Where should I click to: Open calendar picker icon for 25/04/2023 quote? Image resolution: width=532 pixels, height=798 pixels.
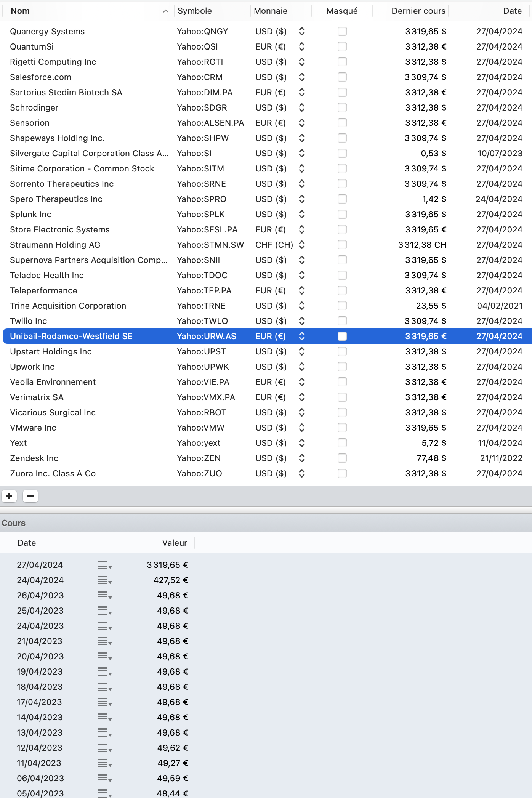click(104, 611)
